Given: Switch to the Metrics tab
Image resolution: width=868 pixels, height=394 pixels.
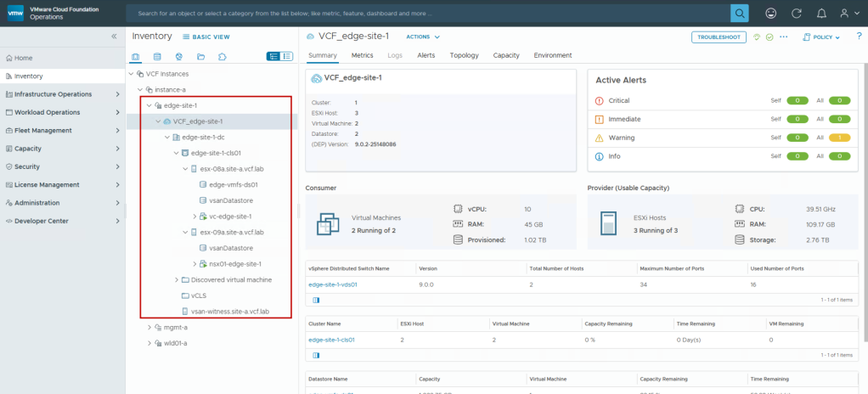Looking at the screenshot, I should pos(362,55).
